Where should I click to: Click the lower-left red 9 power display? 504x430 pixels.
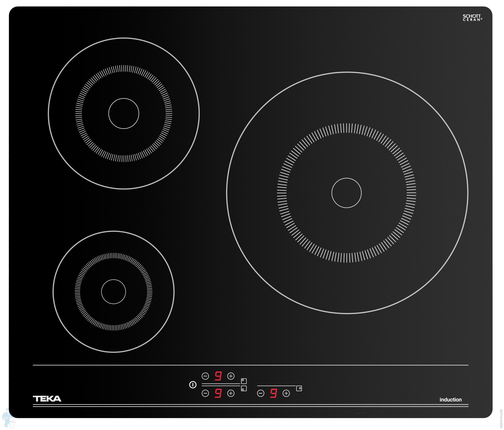[218, 393]
